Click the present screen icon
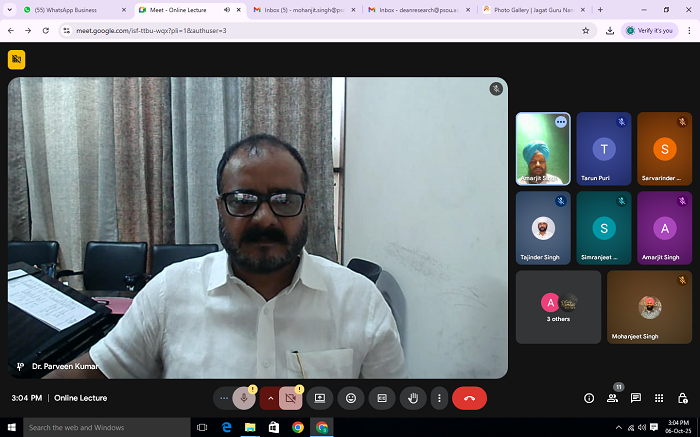 click(320, 398)
